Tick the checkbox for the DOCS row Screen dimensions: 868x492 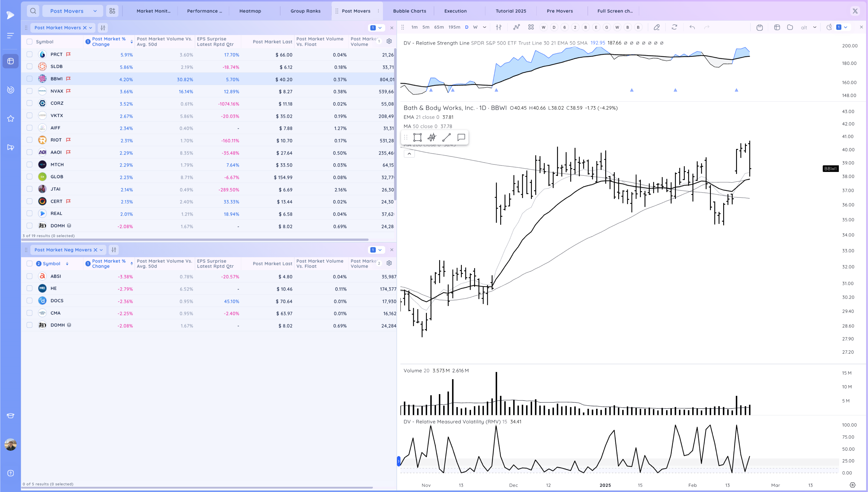[x=30, y=301]
